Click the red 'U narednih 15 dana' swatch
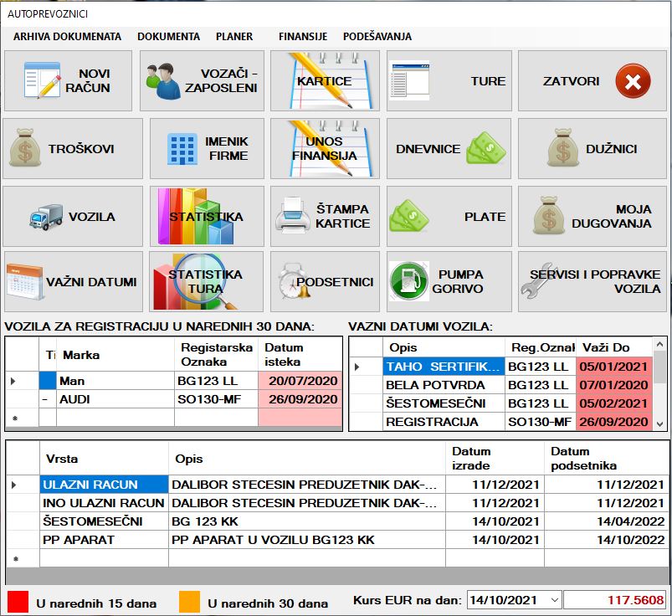Viewport: 672px width, 616px height. pyautogui.click(x=18, y=602)
